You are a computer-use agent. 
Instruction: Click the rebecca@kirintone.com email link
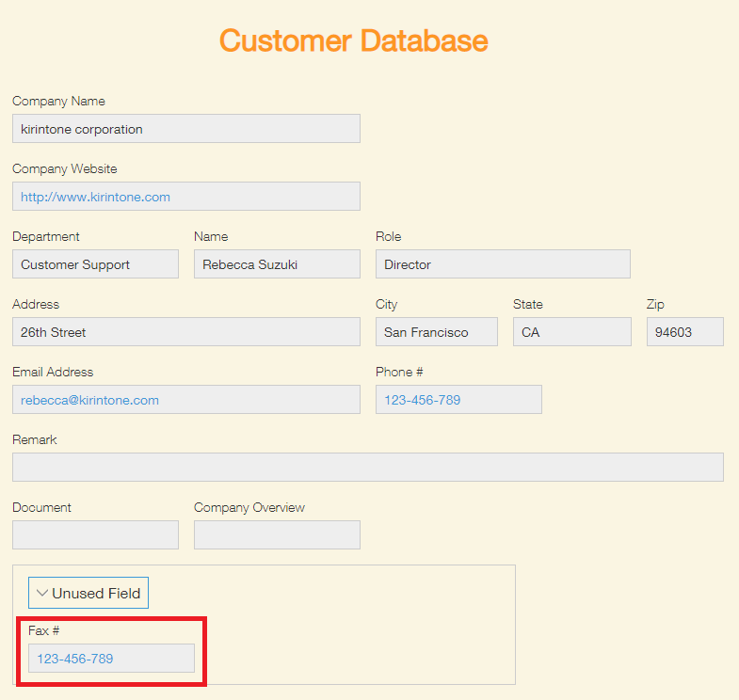point(89,400)
